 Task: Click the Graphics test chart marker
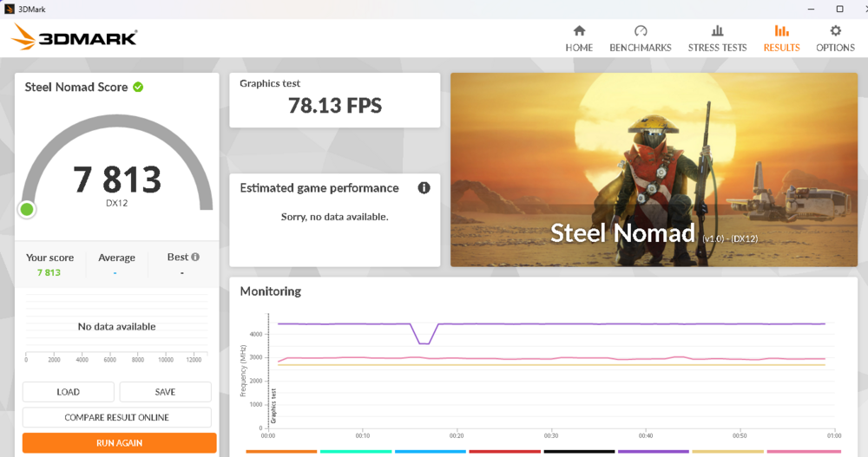[x=273, y=406]
